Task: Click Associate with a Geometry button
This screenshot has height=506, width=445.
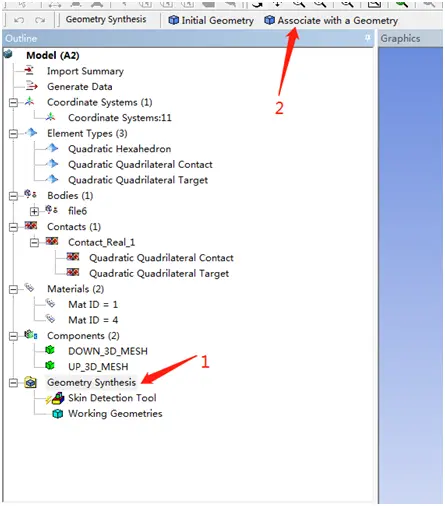Action: [331, 20]
